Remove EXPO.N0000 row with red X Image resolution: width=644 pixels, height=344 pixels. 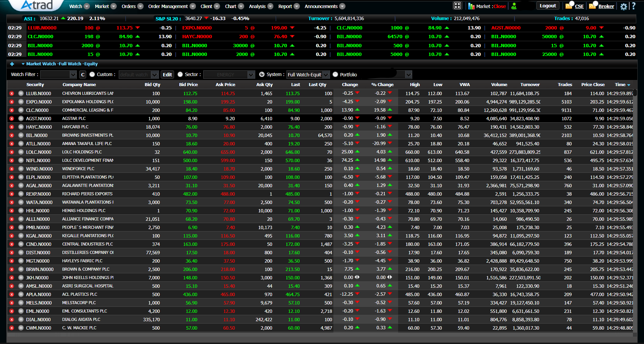pos(12,102)
